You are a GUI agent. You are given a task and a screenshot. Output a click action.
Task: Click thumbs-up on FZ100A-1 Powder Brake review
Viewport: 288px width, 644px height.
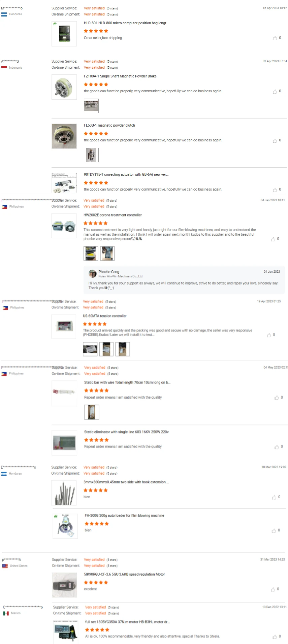(x=275, y=91)
